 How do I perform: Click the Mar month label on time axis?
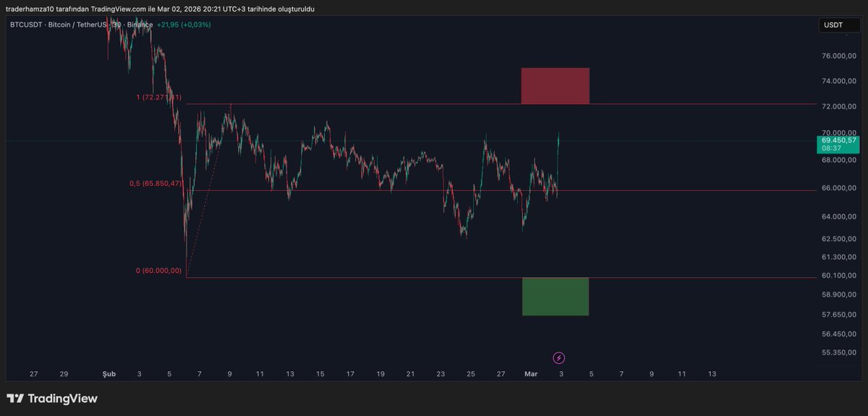pyautogui.click(x=531, y=374)
